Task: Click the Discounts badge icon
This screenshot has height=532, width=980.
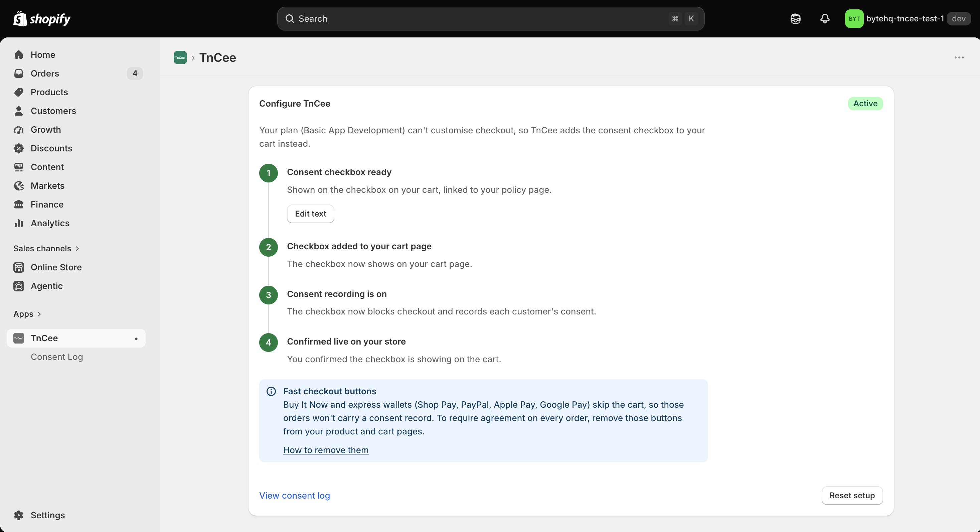Action: click(x=19, y=148)
